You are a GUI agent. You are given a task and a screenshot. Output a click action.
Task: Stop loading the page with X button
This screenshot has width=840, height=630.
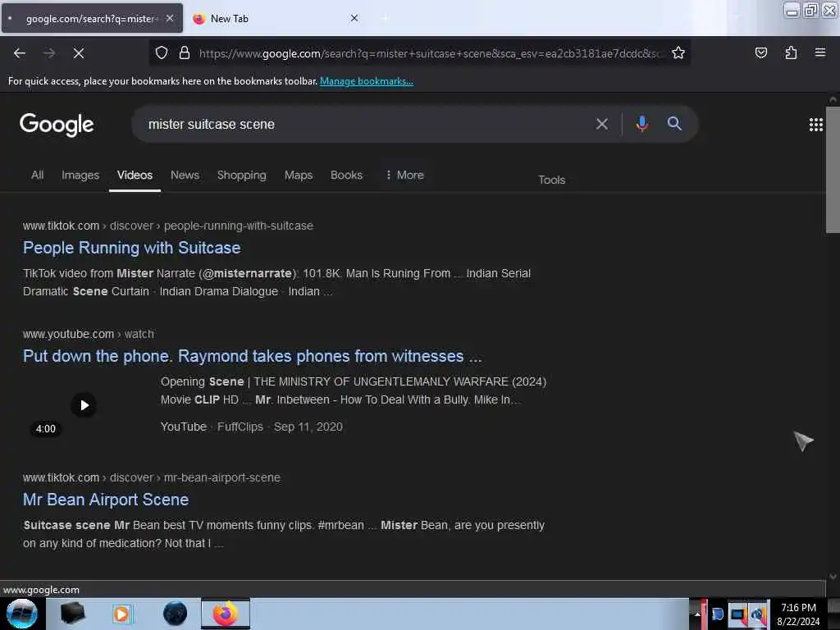click(78, 53)
